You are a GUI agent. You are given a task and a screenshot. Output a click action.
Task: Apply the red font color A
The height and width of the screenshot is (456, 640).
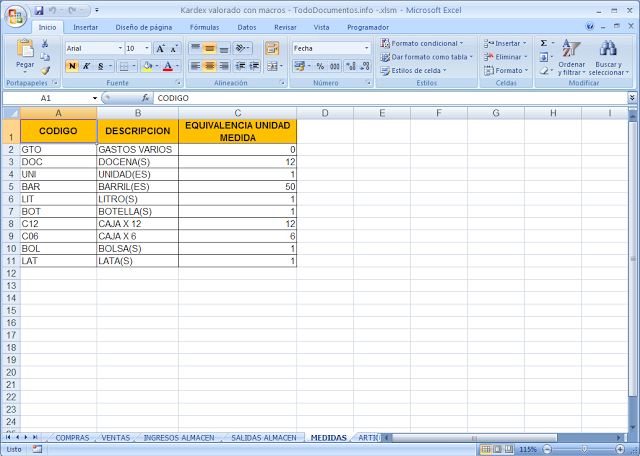[168, 66]
